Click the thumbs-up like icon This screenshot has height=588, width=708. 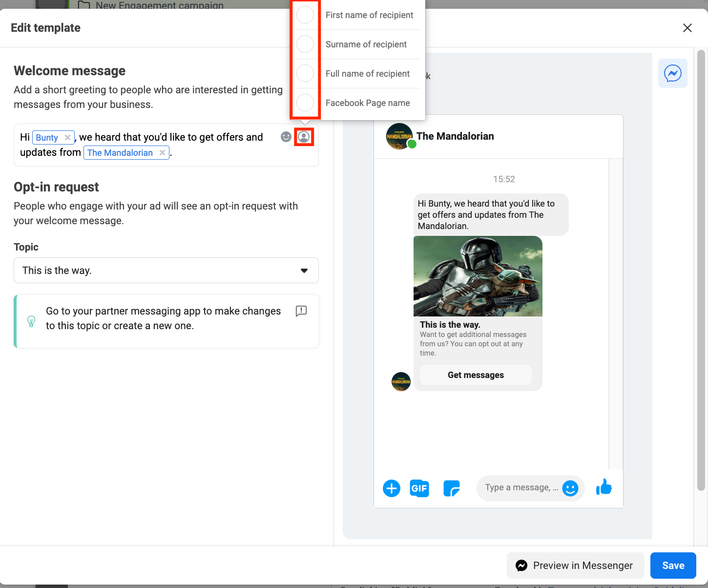604,487
